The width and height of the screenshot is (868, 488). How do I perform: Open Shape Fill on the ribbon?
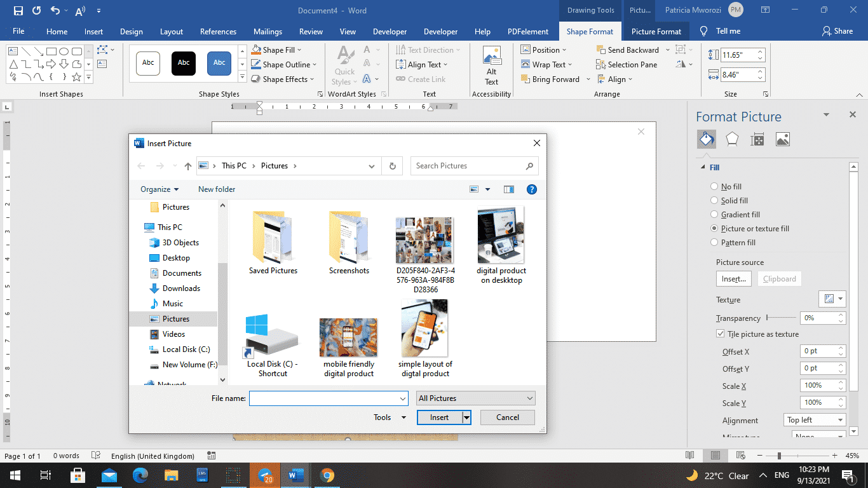[x=278, y=50]
